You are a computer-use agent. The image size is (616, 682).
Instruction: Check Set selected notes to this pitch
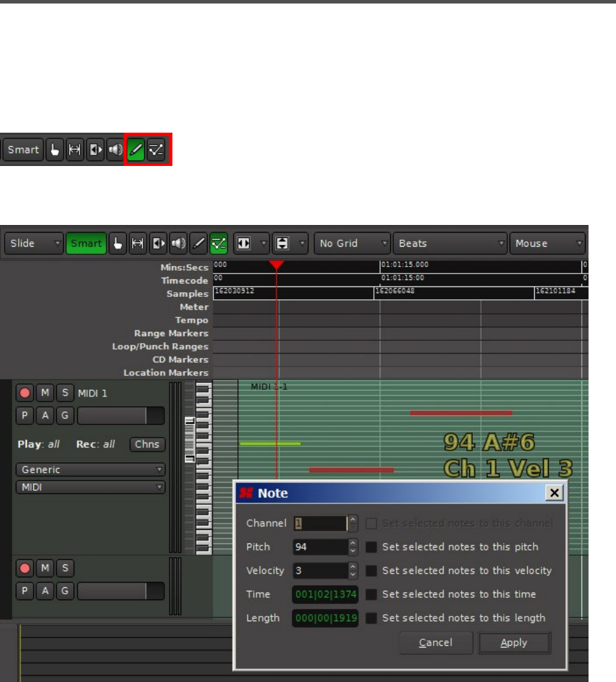tap(371, 547)
